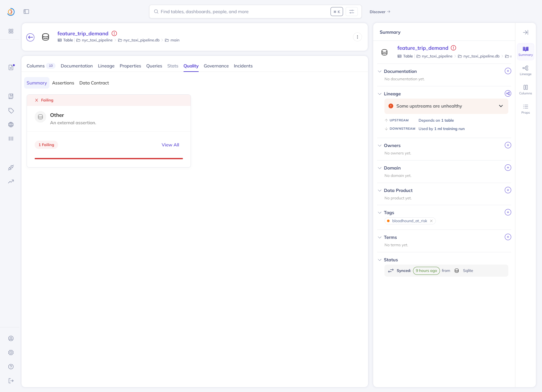
Task: Add a domain with the plus icon
Action: pyautogui.click(x=508, y=168)
